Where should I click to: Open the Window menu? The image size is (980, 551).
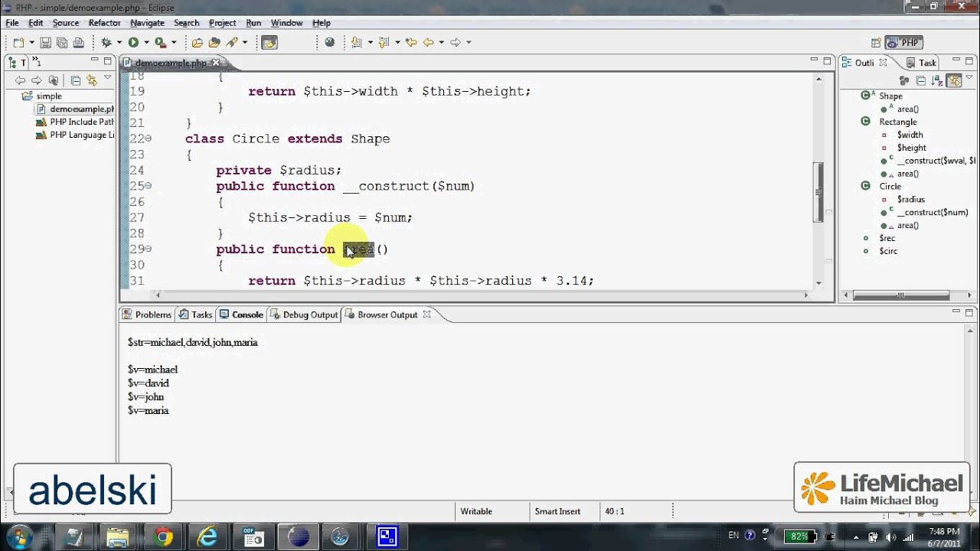(x=286, y=23)
